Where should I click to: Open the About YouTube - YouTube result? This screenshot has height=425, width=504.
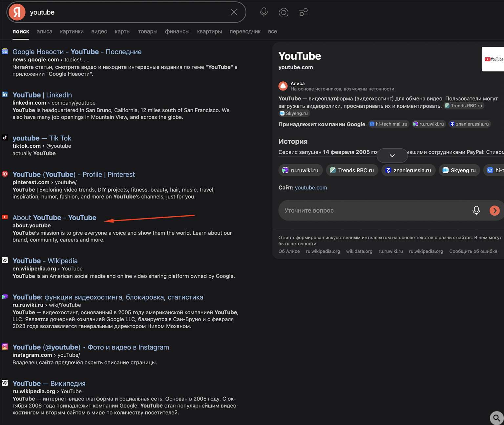(54, 218)
